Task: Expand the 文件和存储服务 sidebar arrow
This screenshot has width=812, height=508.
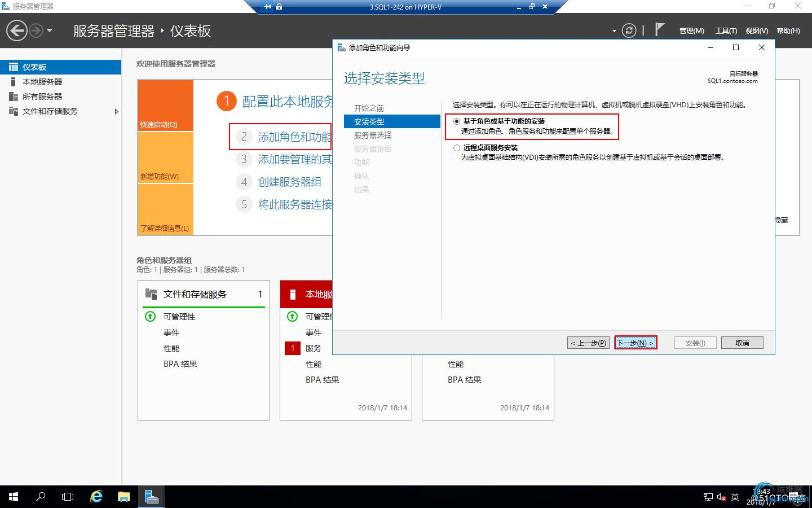Action: pos(117,111)
